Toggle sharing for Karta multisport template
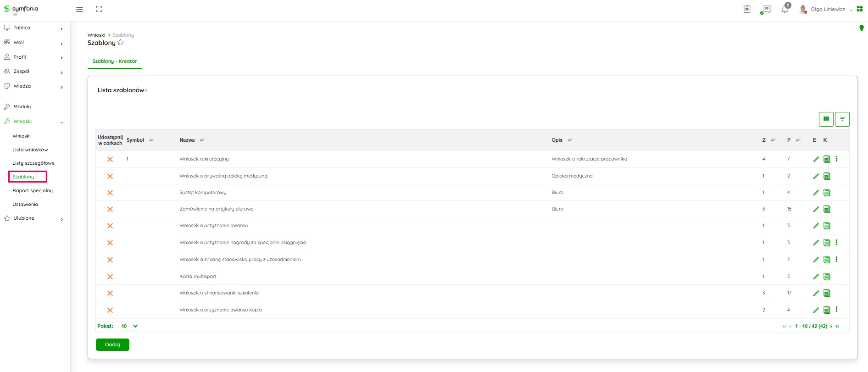This screenshot has height=372, width=868. point(110,277)
